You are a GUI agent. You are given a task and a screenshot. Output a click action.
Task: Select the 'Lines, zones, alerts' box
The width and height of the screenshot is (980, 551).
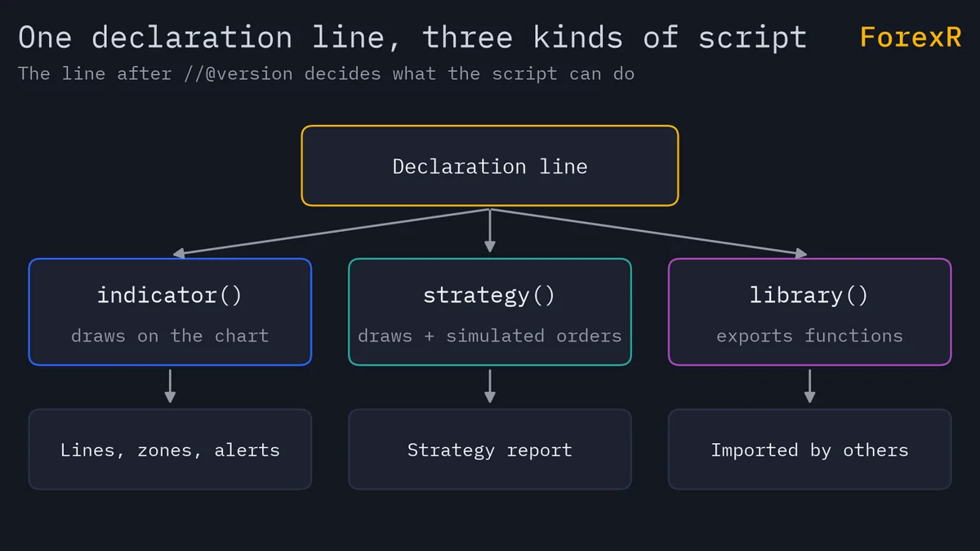coord(170,449)
